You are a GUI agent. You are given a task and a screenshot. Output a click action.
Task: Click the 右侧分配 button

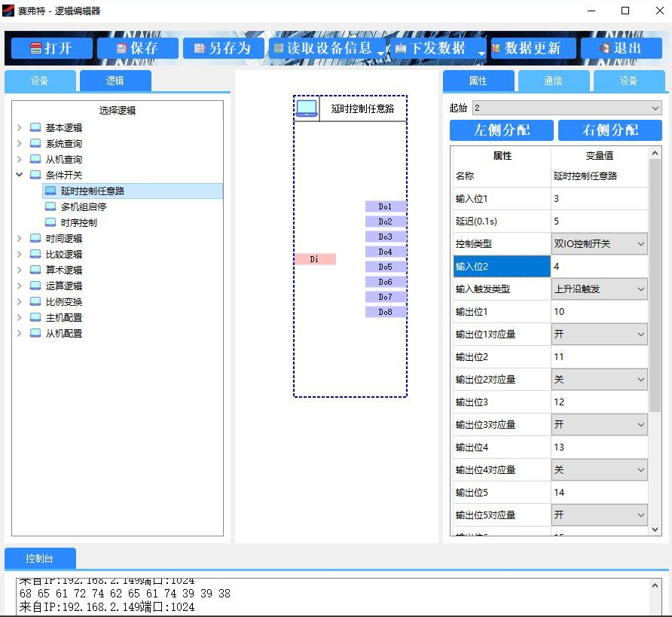[610, 130]
